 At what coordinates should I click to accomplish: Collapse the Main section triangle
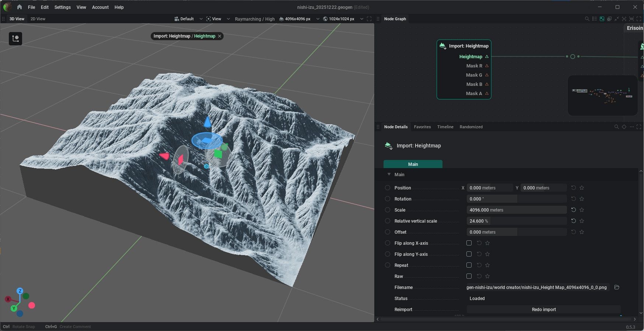pyautogui.click(x=389, y=174)
